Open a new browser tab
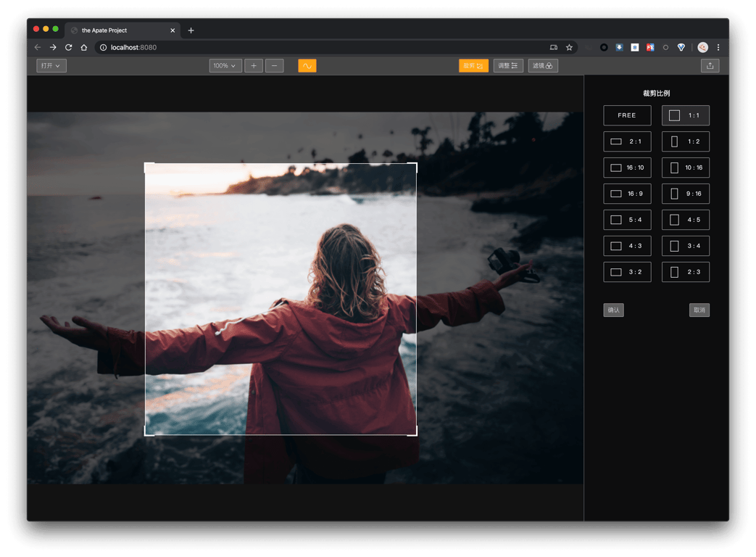This screenshot has width=756, height=557. (191, 30)
